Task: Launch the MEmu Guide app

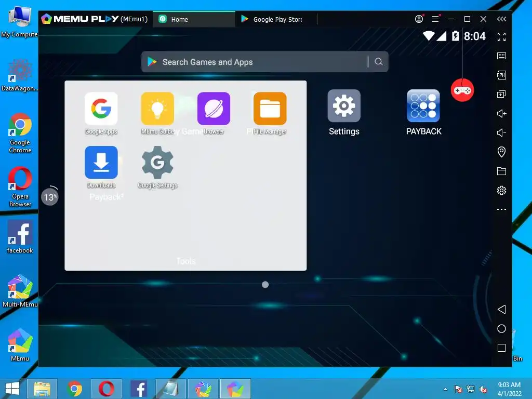Action: [157, 109]
